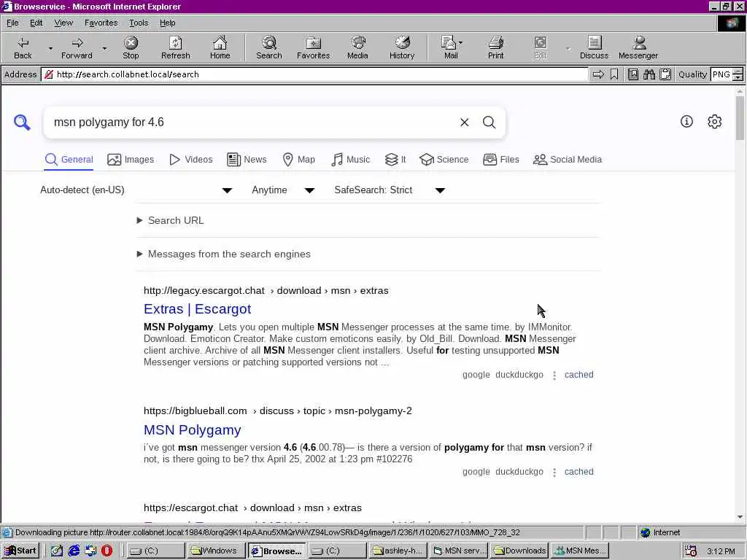The height and width of the screenshot is (560, 747).
Task: Go Back in the IE toolbar
Action: click(23, 47)
